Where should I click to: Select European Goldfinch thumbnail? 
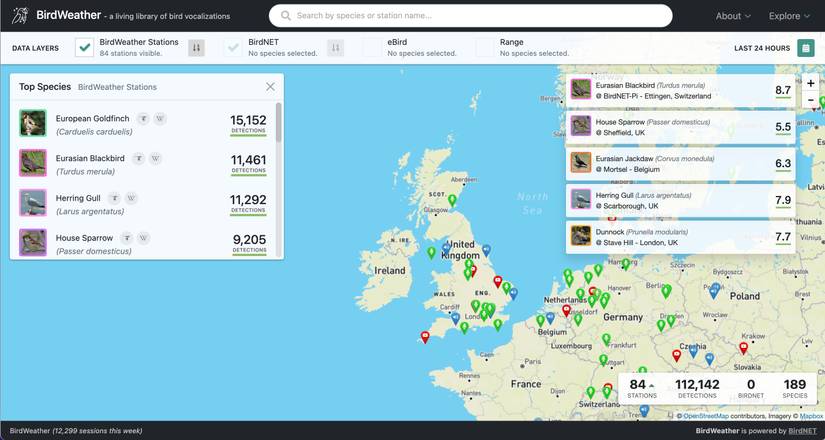33,123
